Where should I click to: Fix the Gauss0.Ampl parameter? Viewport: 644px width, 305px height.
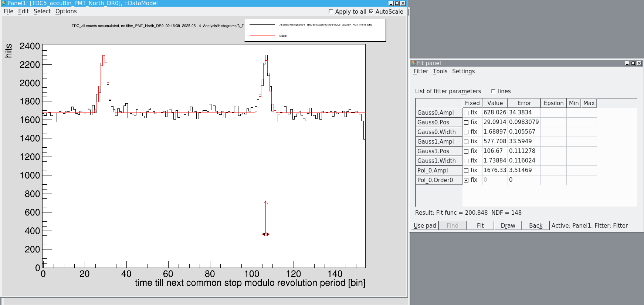[466, 113]
